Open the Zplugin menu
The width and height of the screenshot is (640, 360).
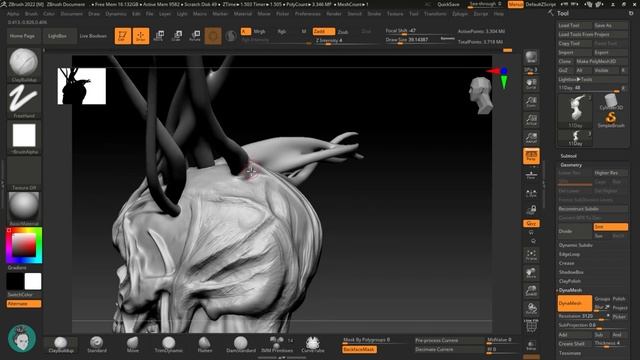460,14
